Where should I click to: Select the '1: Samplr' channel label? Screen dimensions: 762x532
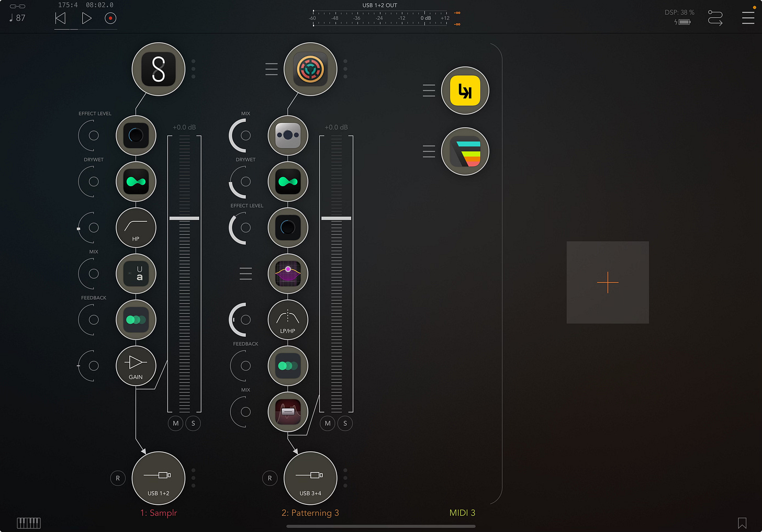coord(159,513)
